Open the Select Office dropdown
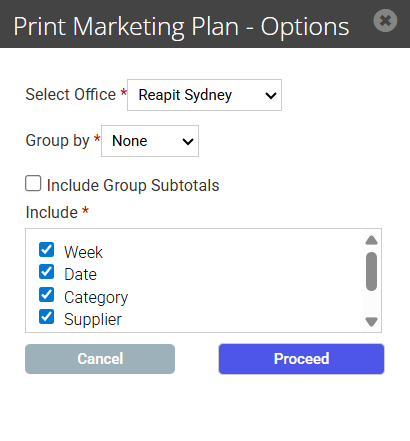 204,95
